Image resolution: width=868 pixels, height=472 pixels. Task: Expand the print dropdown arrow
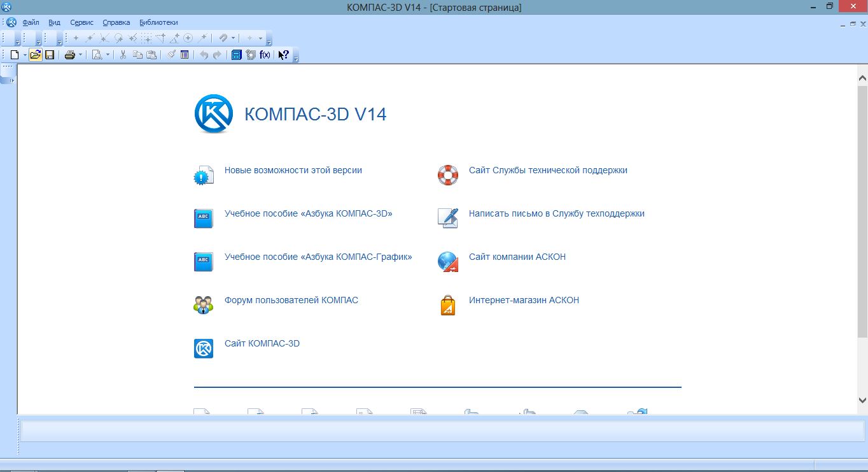[x=80, y=55]
